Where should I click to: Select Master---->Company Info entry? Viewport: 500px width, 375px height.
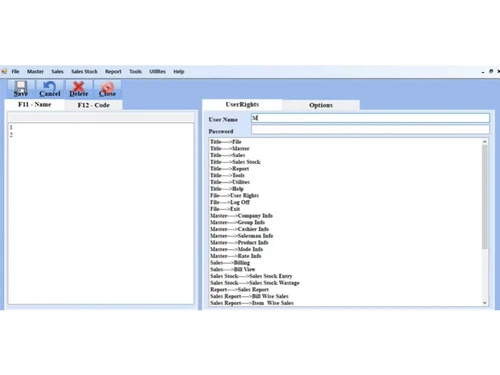pyautogui.click(x=241, y=216)
